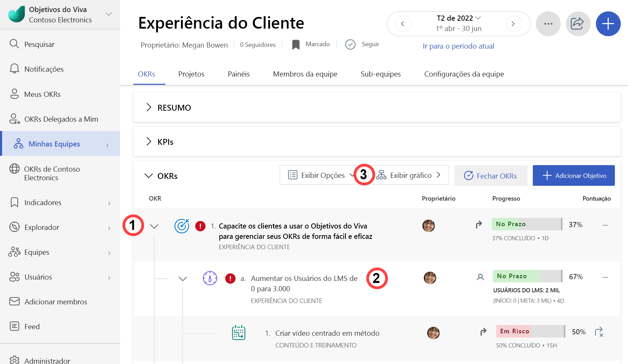Click the objective target icon for Capacite os clientes
The image size is (628, 364).
coord(182,226)
